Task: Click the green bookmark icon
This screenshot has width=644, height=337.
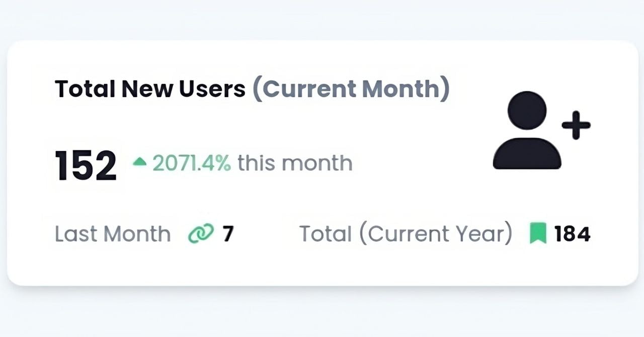Action: coord(538,234)
